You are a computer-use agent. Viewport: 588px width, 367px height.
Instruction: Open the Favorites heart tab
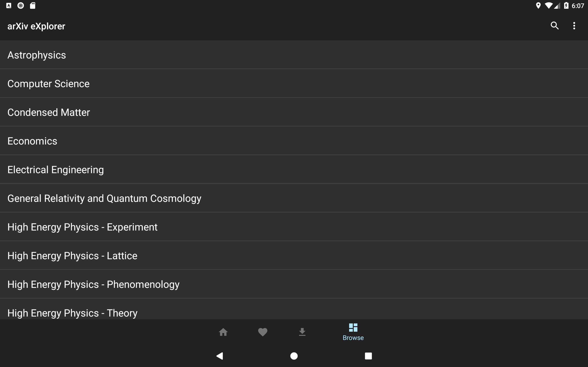(x=263, y=332)
